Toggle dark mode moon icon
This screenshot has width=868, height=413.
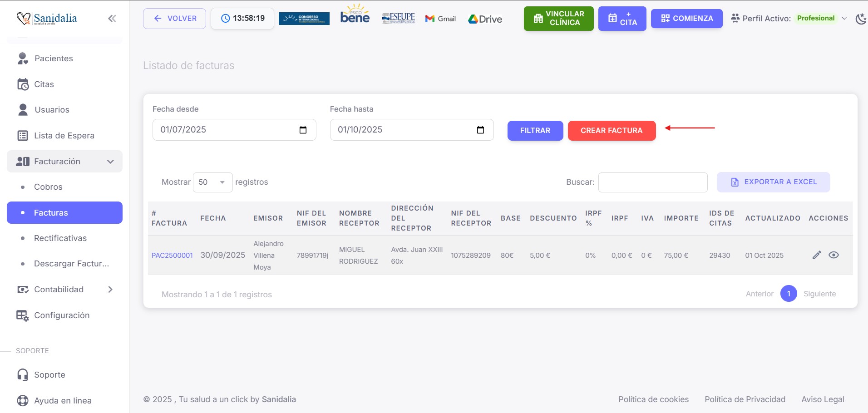tap(860, 19)
